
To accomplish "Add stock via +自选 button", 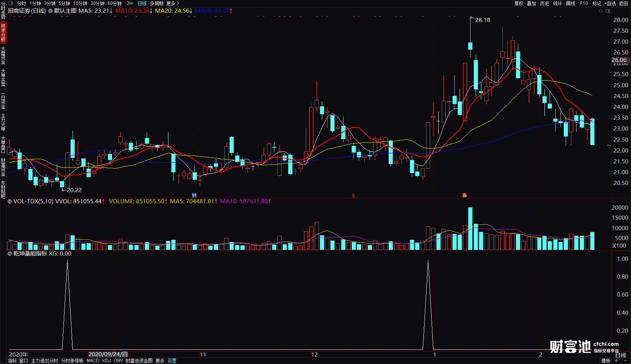I will click(610, 3).
